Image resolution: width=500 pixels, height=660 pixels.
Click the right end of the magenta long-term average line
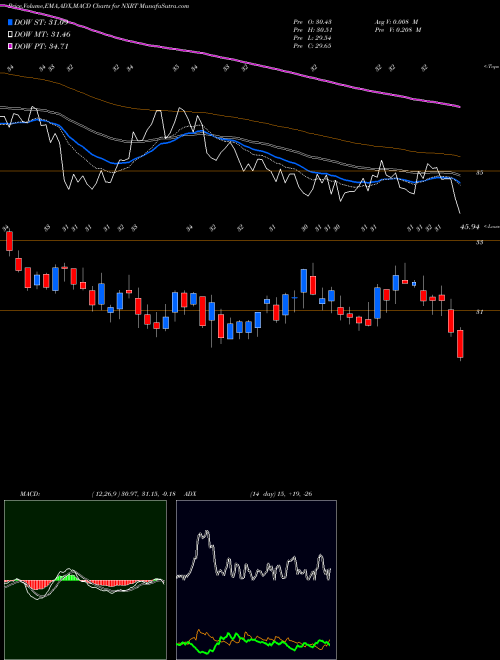(459, 106)
